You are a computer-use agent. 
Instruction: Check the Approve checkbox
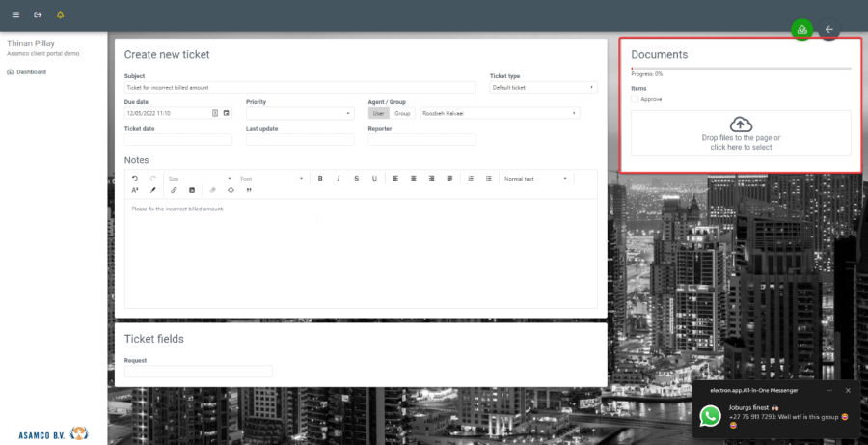[x=635, y=99]
